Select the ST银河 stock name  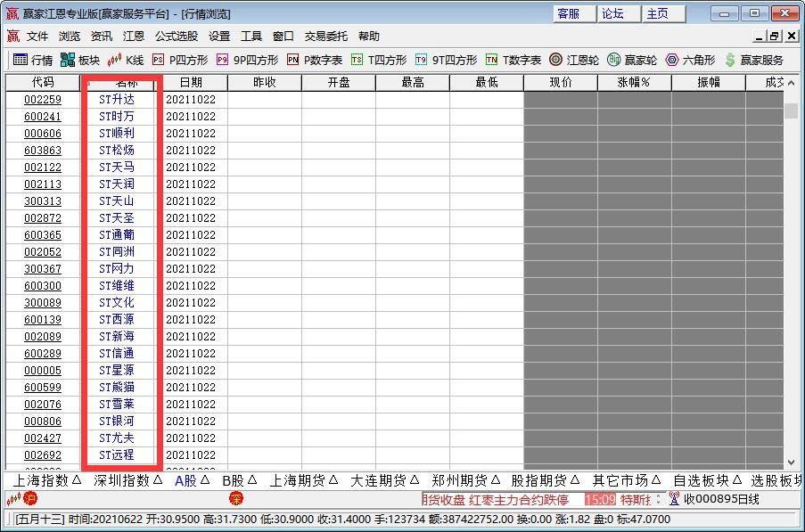(117, 422)
